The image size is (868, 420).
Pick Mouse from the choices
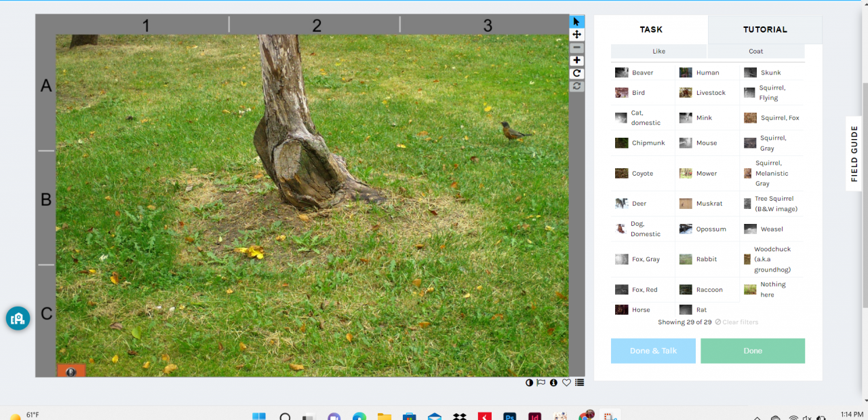pos(707,143)
